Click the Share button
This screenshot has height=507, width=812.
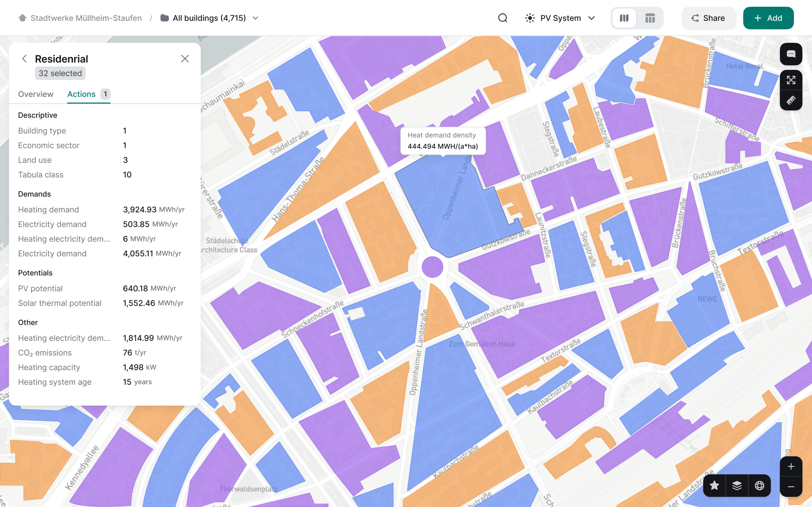(709, 18)
